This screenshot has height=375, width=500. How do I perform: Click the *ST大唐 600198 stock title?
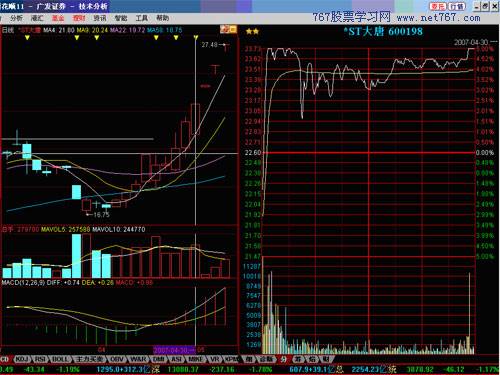coord(383,32)
